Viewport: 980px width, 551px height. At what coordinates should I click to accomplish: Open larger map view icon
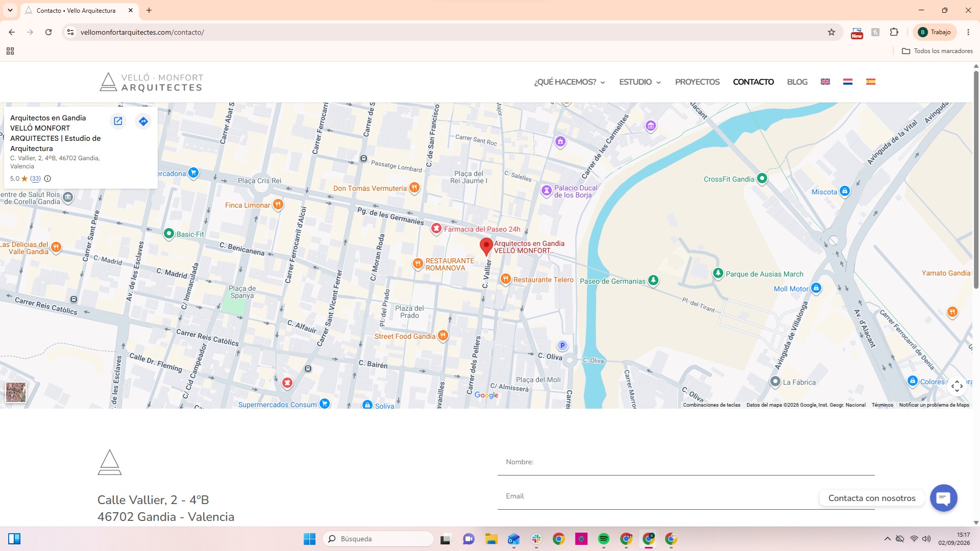click(x=118, y=121)
